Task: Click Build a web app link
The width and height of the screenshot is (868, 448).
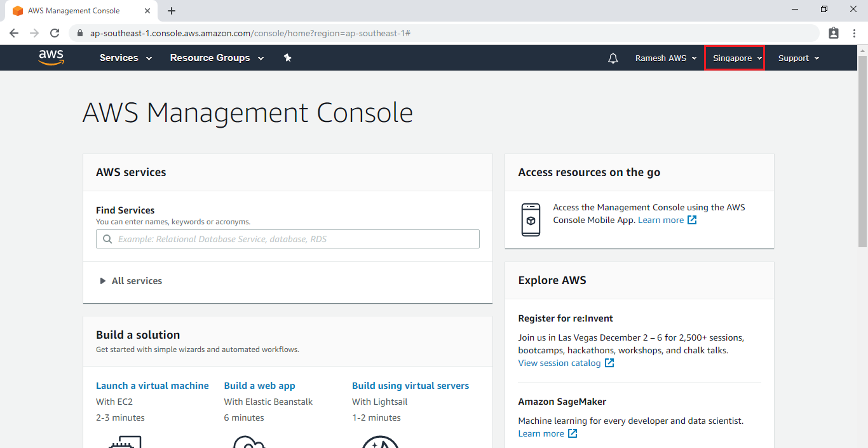Action: coord(259,386)
